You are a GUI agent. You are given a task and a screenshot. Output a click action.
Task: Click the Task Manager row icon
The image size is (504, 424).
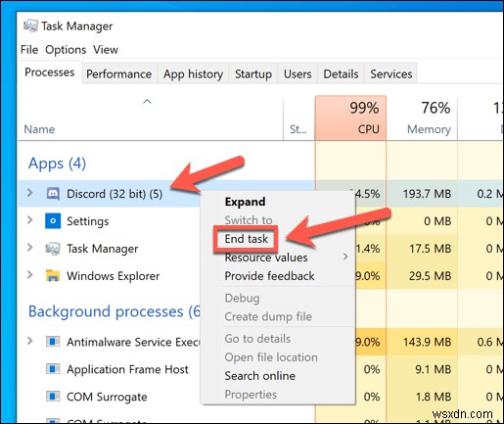coord(53,249)
